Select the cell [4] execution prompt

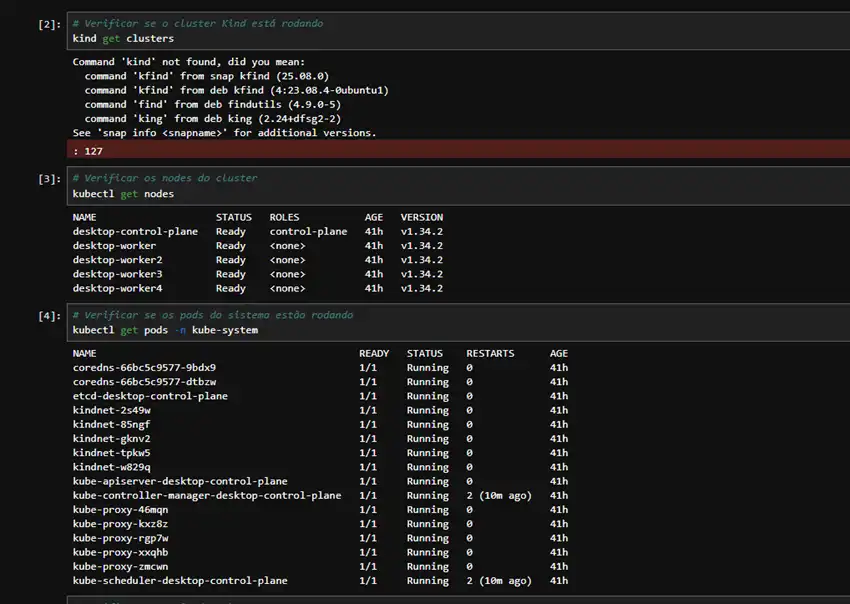[49, 316]
